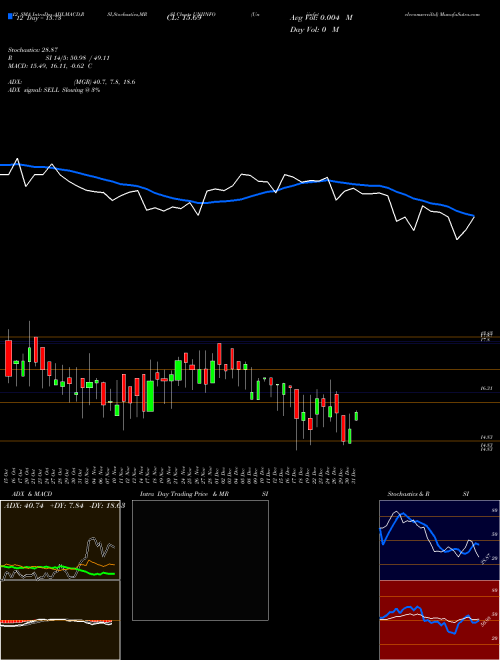Image resolution: width=500 pixels, height=660 pixels.
Task: Click the blue 12-day SMA legend square
Action: pyautogui.click(x=10, y=17)
